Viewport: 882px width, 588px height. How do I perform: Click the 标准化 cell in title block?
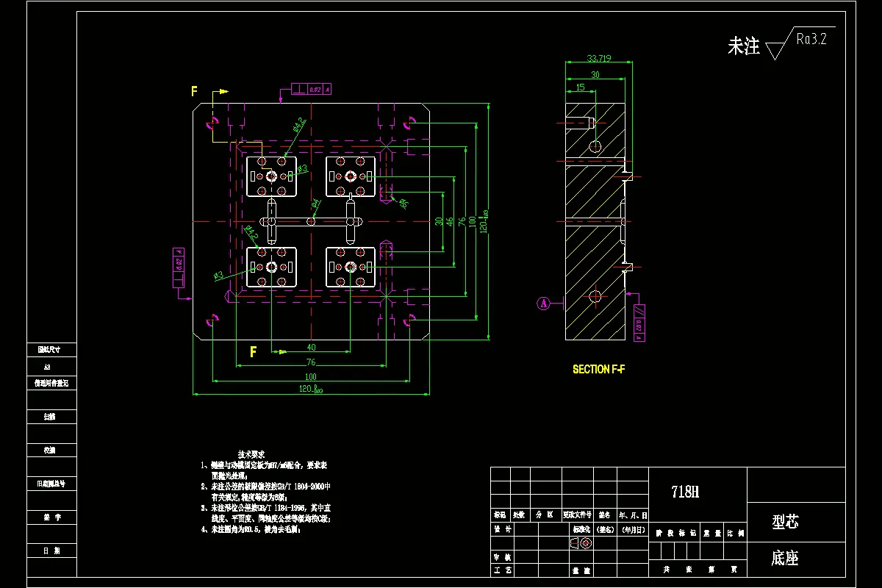coord(581,529)
